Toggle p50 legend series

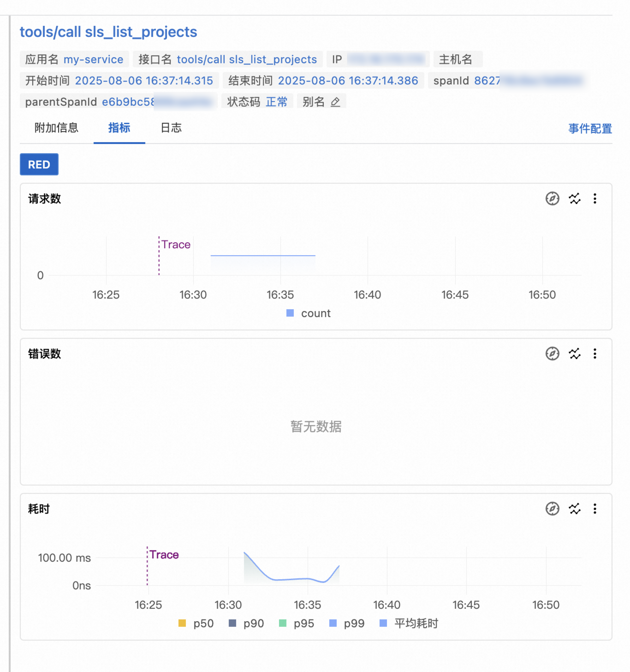pyautogui.click(x=196, y=623)
